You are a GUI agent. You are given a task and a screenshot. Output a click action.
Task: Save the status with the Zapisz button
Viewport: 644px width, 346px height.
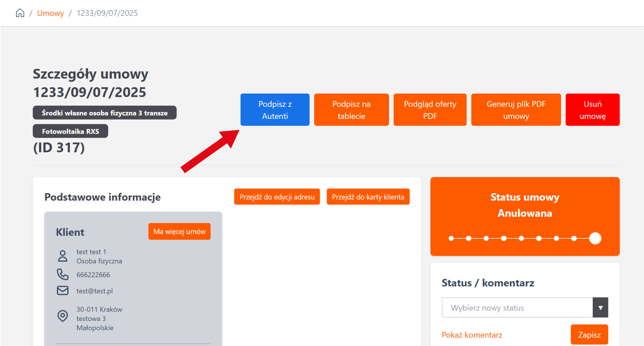tap(589, 335)
